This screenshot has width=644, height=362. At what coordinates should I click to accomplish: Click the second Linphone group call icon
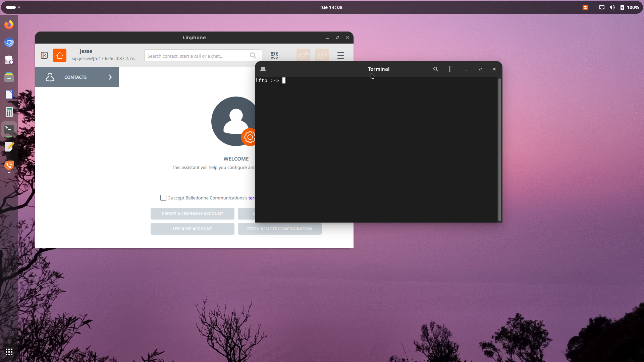(x=322, y=55)
